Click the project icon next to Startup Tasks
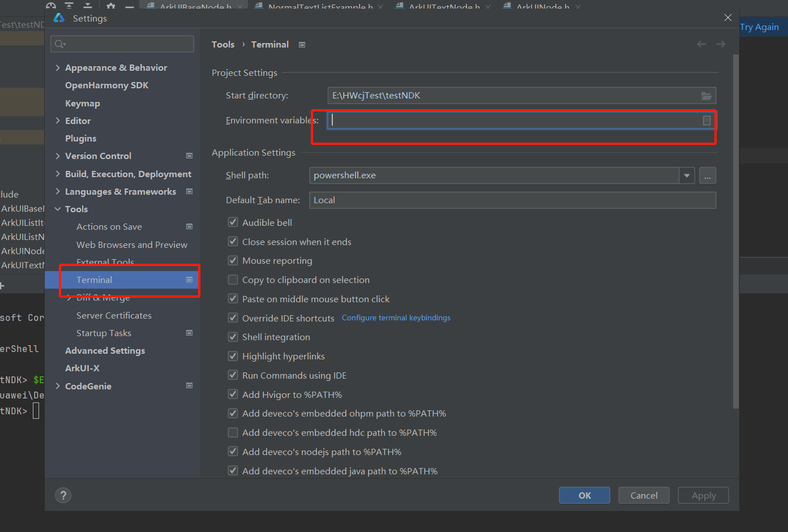 click(x=189, y=333)
